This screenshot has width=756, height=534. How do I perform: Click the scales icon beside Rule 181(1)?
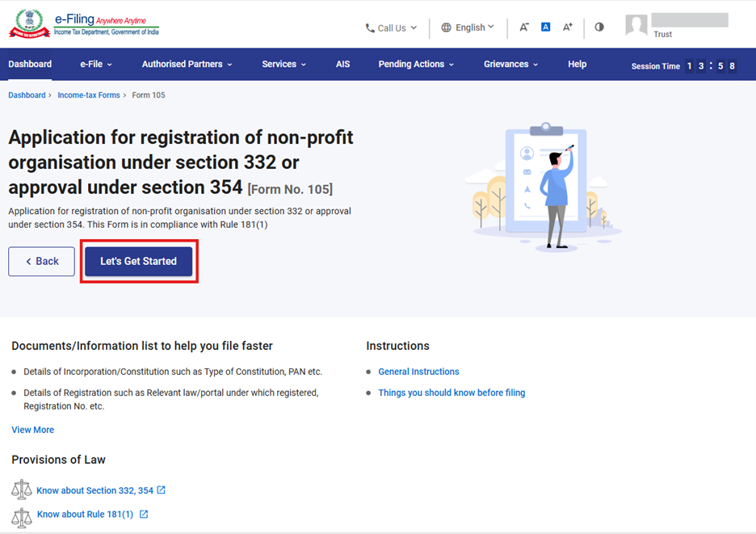[21, 515]
